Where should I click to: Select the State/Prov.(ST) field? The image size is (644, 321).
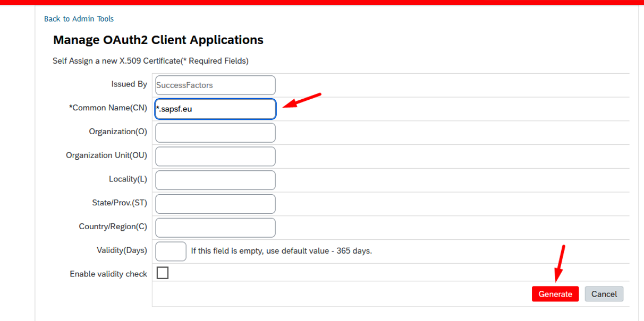pos(215,203)
